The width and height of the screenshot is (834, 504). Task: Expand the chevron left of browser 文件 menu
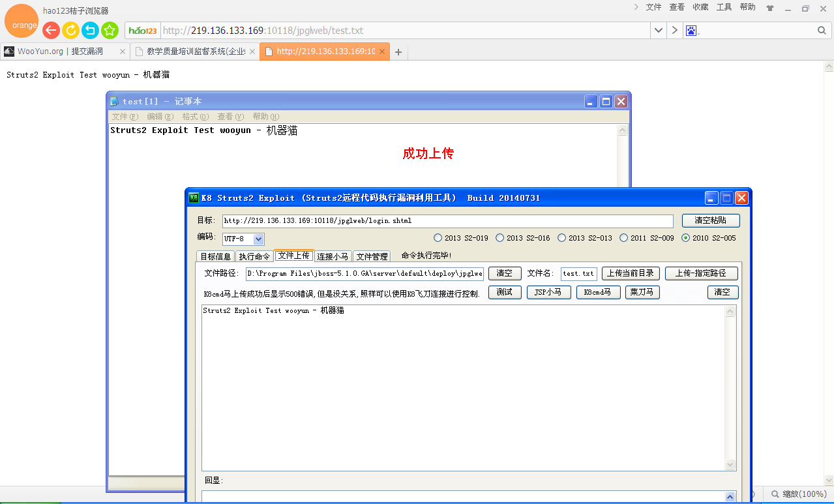coord(636,7)
